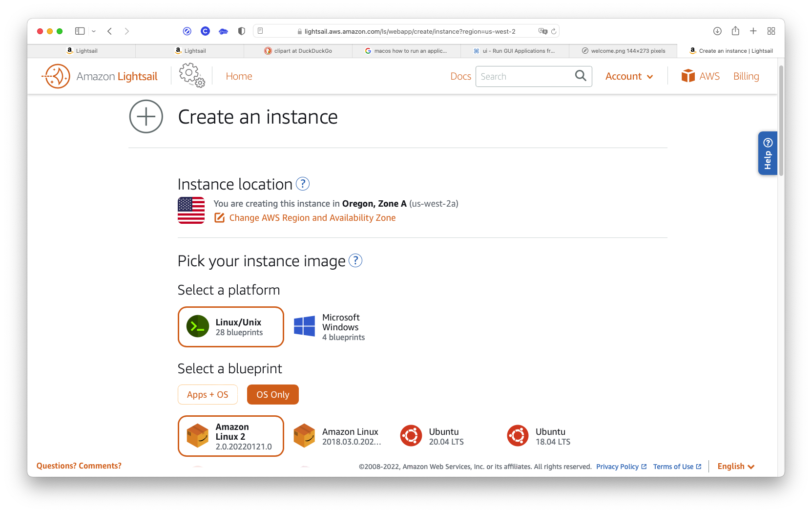This screenshot has height=513, width=812.
Task: Open the Terms of Use link
Action: click(677, 467)
